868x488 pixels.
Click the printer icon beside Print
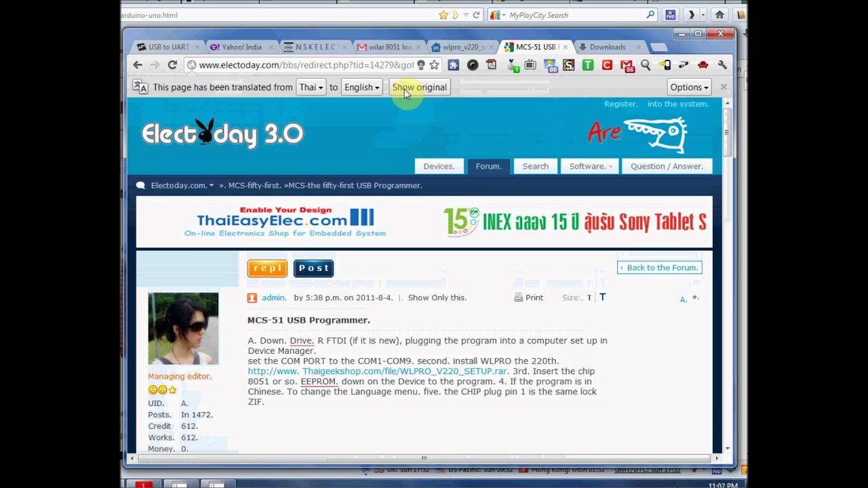(518, 298)
